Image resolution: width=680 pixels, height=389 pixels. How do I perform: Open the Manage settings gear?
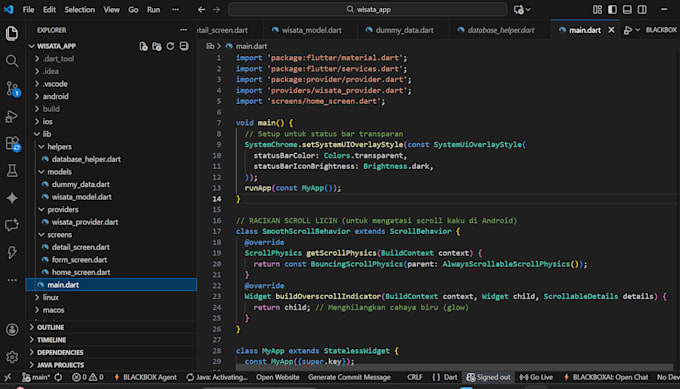(12, 357)
